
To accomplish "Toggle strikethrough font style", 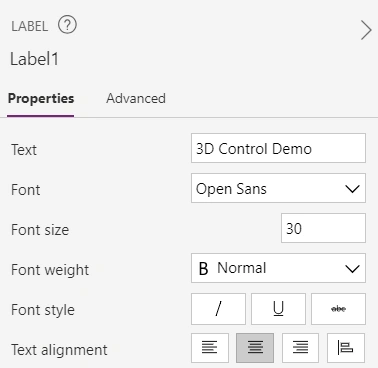I will click(338, 309).
